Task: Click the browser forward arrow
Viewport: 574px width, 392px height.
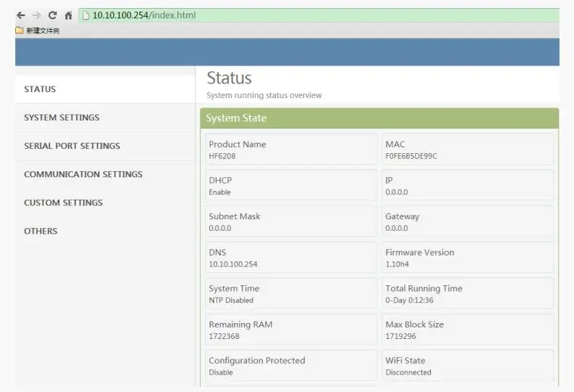Action: click(x=36, y=15)
